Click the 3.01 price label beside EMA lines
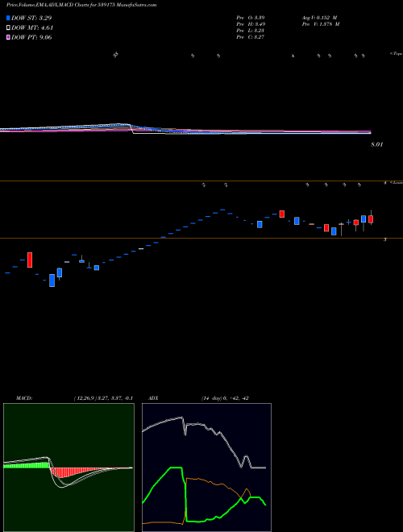The height and width of the screenshot is (532, 403). tap(376, 144)
